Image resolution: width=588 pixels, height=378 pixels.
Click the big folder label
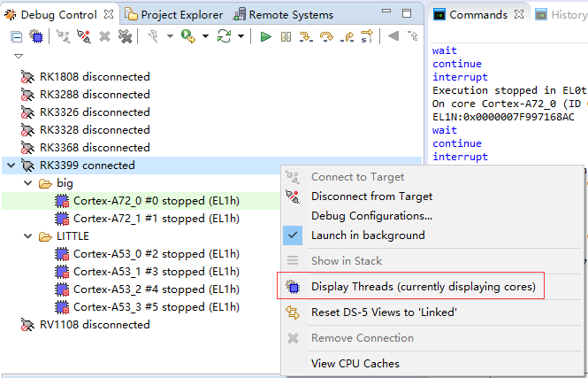[65, 183]
